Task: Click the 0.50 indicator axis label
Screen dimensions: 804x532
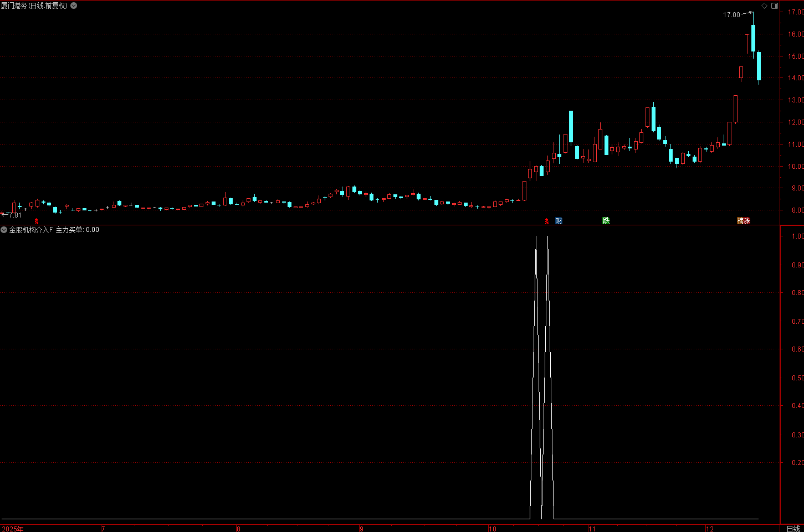Action: click(797, 378)
